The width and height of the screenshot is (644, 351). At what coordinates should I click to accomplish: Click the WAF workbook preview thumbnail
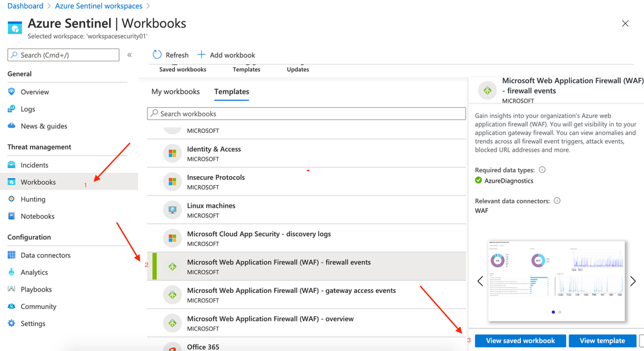pos(556,281)
